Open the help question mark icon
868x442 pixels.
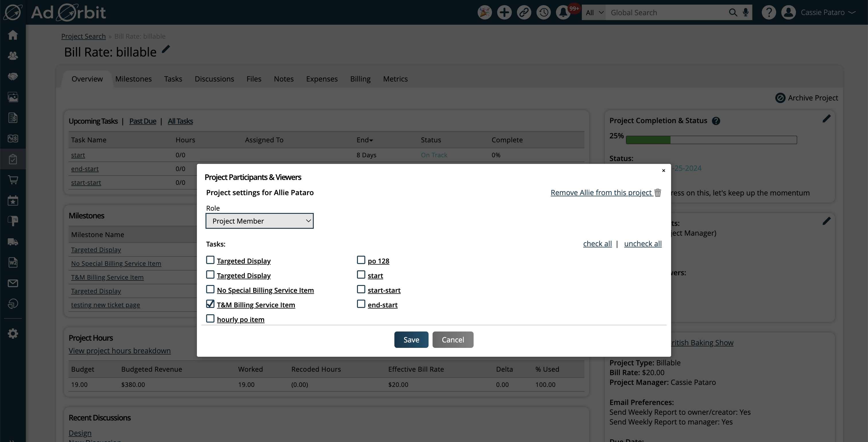[x=769, y=13]
